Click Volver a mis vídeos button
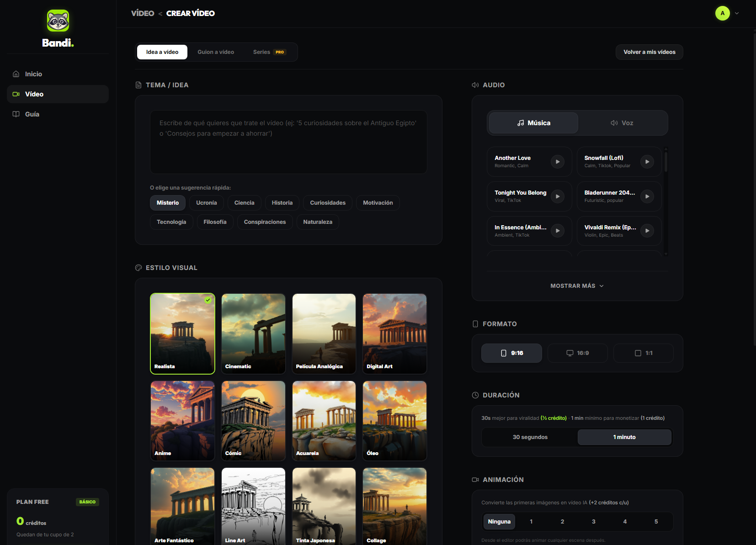Screen dimensions: 756x545 [x=650, y=52]
